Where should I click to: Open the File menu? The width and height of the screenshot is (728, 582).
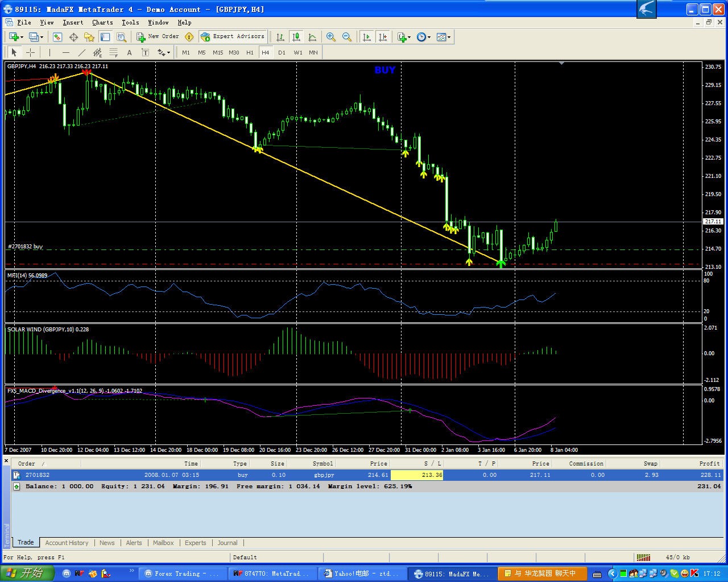tap(24, 22)
